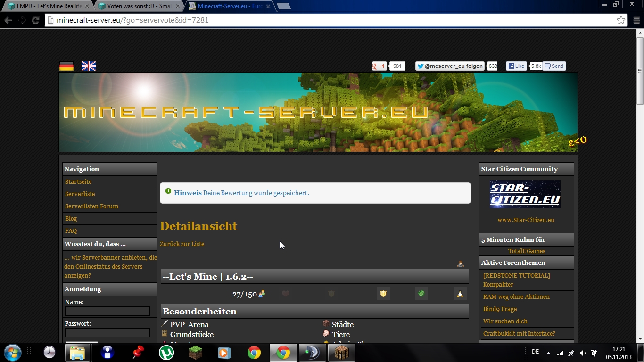Switch to the Voten was sonst tab
The image size is (644, 362).
click(x=137, y=6)
